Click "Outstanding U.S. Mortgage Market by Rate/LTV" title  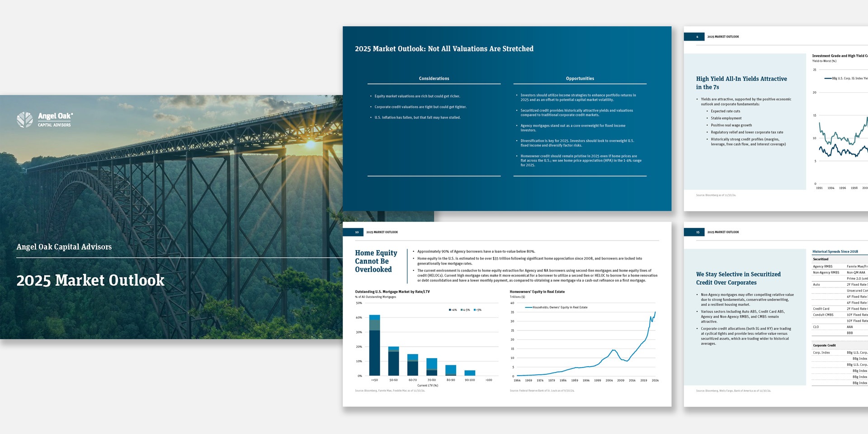(x=392, y=292)
